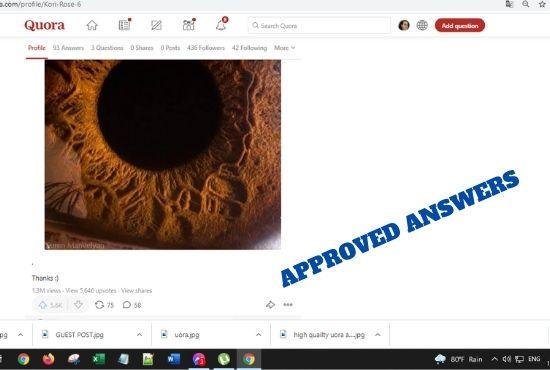This screenshot has height=370, width=550.
Task: Click the share arrow icon
Action: point(270,305)
